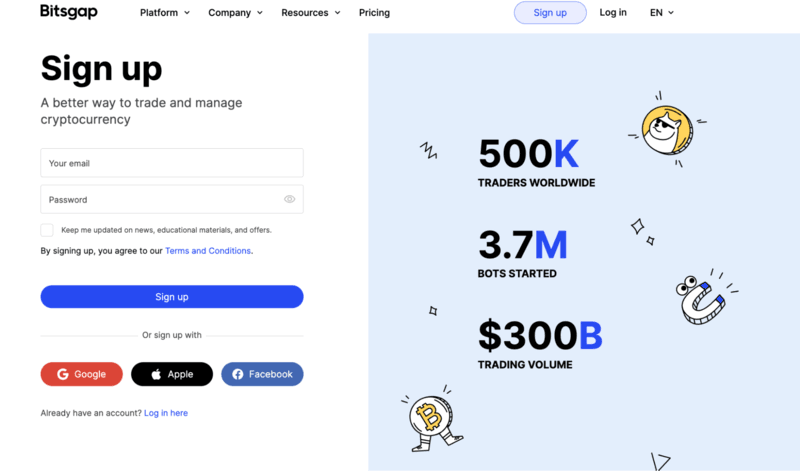Submit with the blue Sign up button
The width and height of the screenshot is (800, 471).
(x=172, y=296)
